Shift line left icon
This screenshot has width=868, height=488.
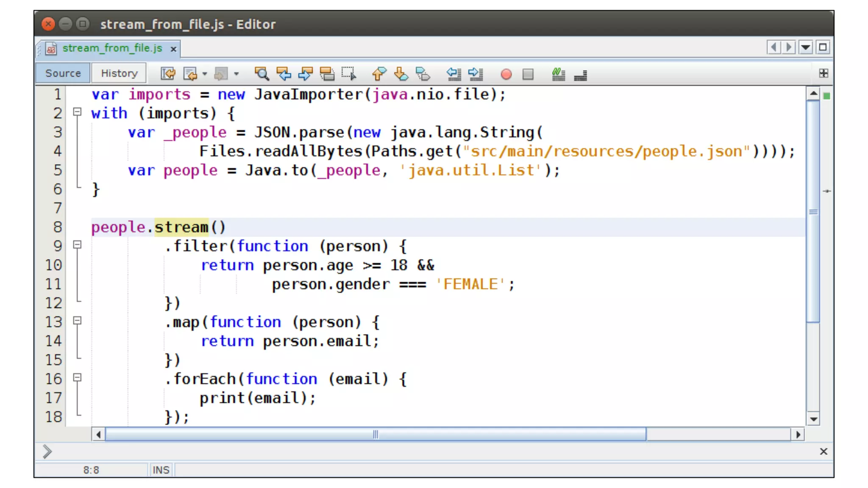[453, 74]
